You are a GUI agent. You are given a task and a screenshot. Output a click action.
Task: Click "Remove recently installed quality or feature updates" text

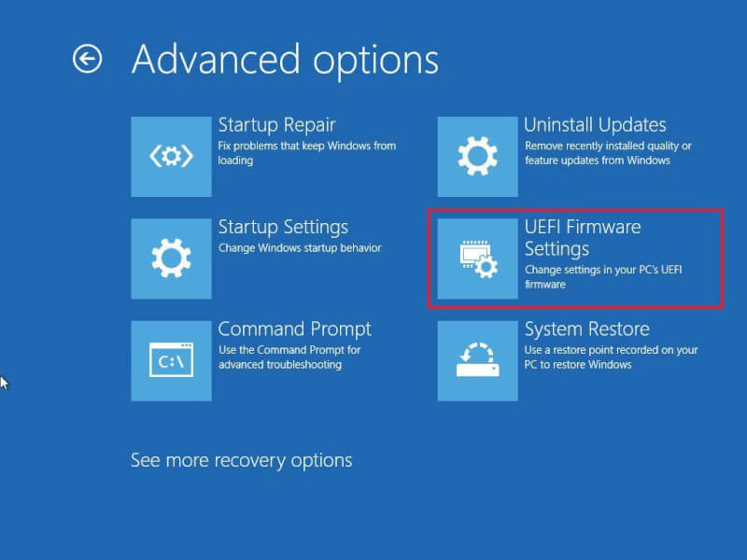tap(608, 153)
